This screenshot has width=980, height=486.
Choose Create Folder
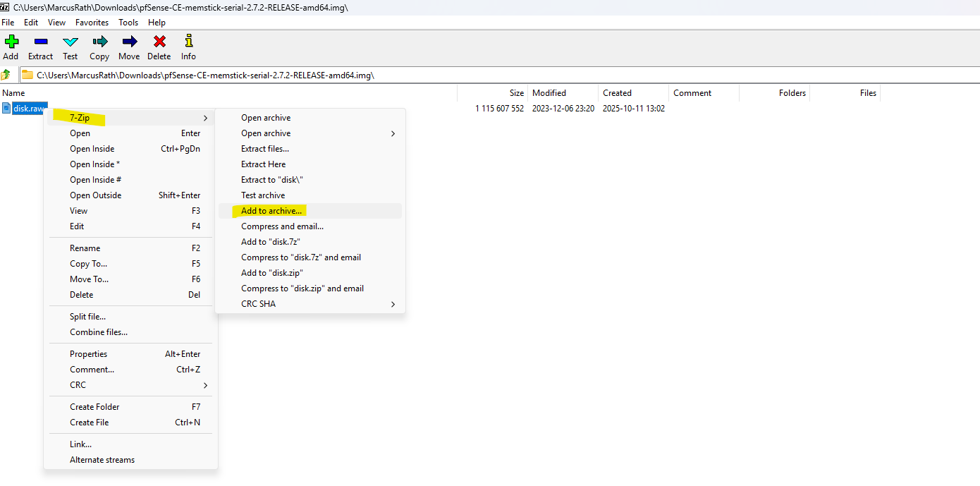[x=130, y=407]
